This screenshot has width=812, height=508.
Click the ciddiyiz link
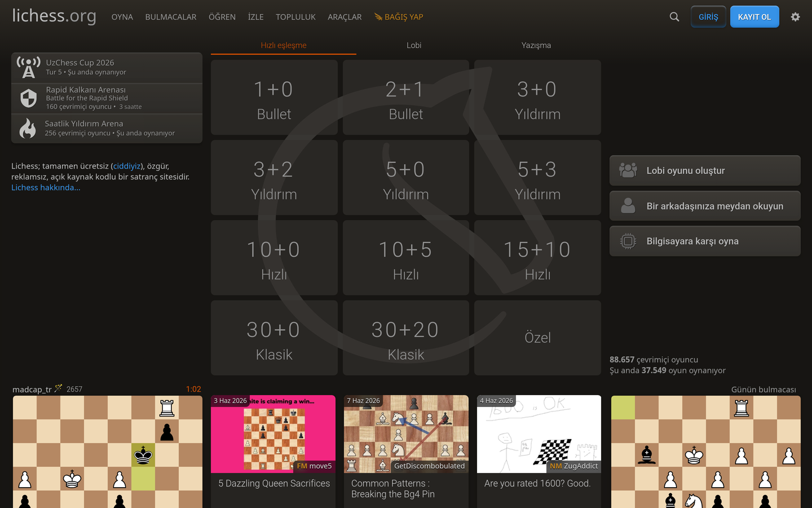127,166
